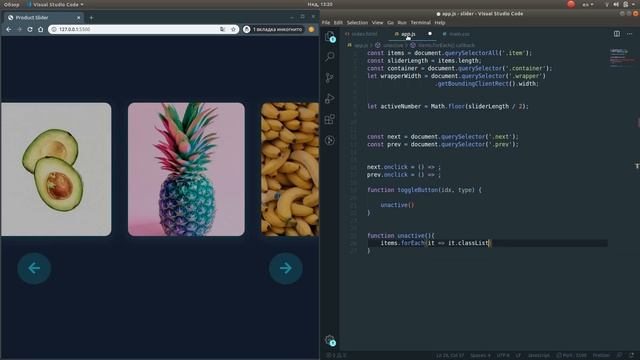Viewport: 640px width, 360px height.
Task: Click the date and time in the top bar
Action: 320,4
